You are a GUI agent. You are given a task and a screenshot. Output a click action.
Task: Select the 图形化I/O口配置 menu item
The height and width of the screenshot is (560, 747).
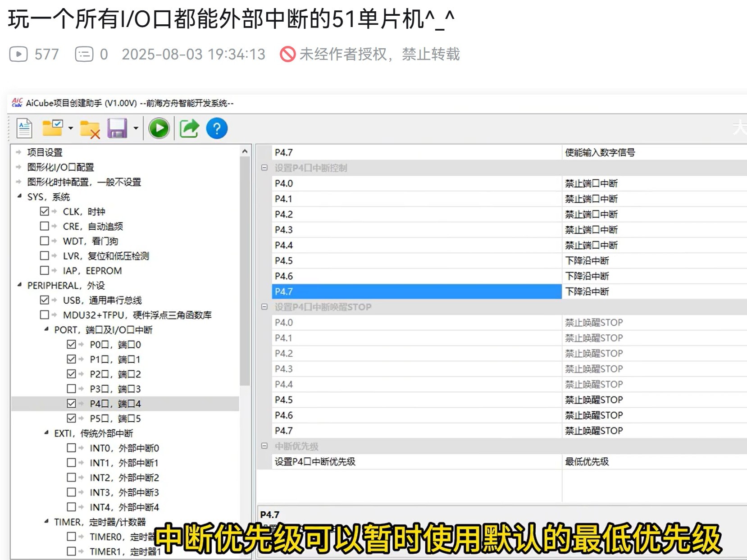pos(61,167)
